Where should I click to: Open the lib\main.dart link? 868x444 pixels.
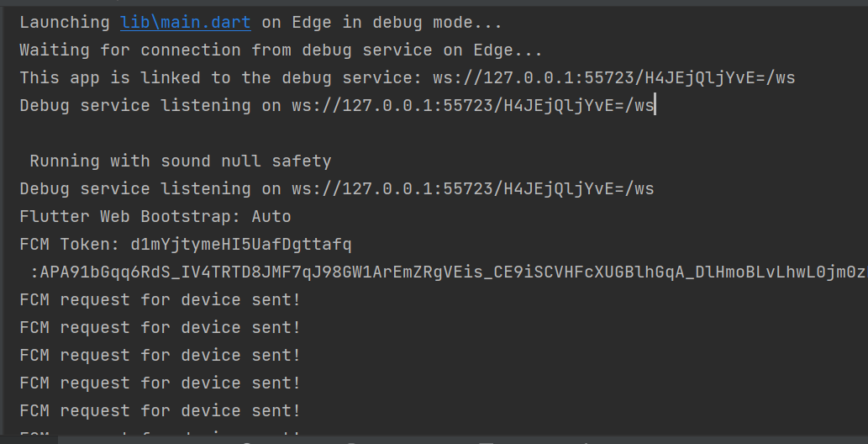pos(186,23)
